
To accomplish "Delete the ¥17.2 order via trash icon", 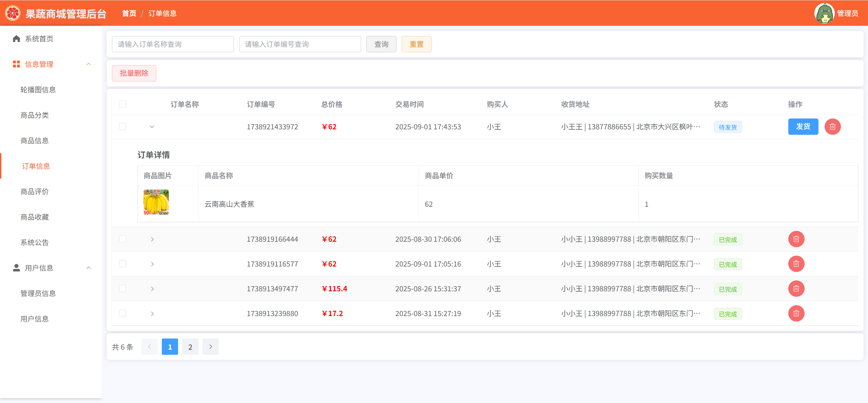I will (x=796, y=313).
